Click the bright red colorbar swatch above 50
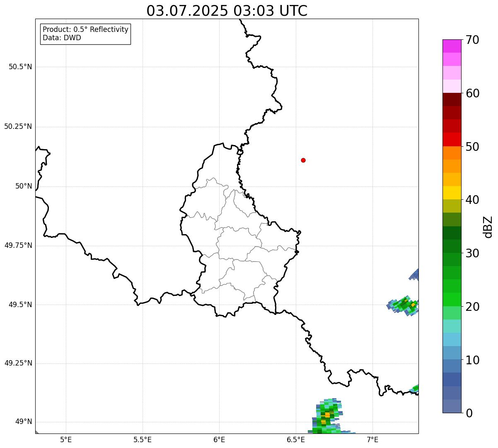This screenshot has height=448, width=498. tap(452, 139)
